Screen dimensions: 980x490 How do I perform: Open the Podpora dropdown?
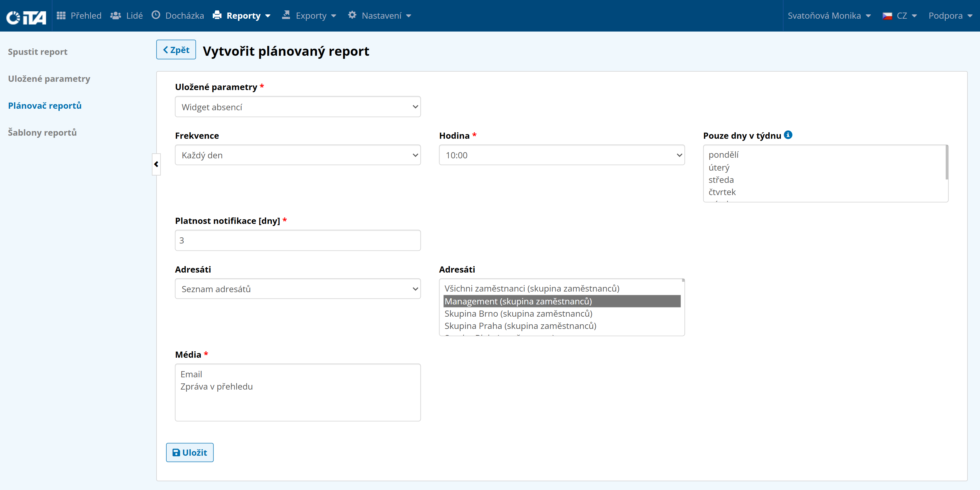(x=950, y=16)
